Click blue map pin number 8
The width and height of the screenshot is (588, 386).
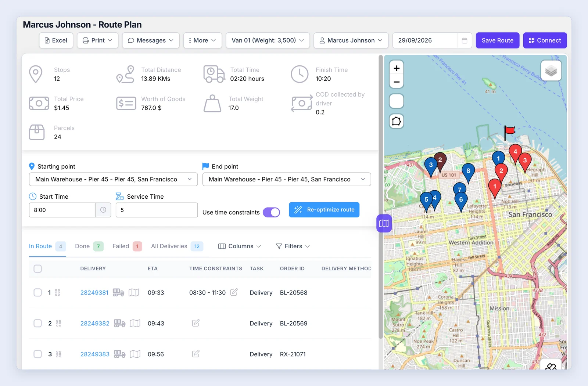[468, 172]
